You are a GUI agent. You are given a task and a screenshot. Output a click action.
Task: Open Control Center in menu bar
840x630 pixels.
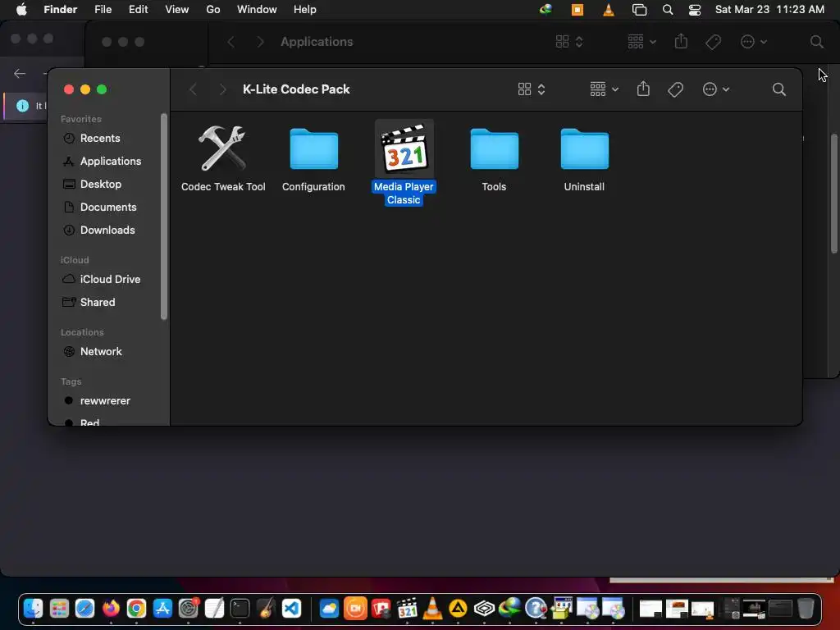click(x=695, y=10)
